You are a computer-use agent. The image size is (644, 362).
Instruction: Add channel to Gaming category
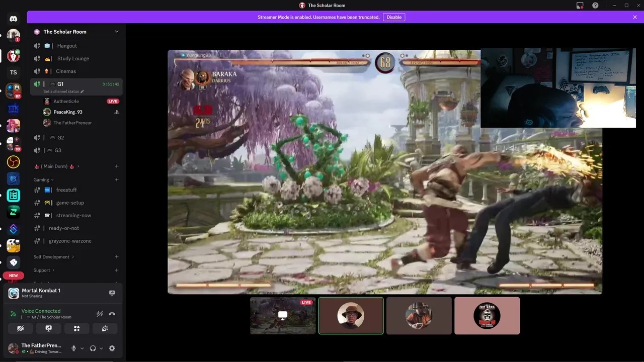(117, 179)
